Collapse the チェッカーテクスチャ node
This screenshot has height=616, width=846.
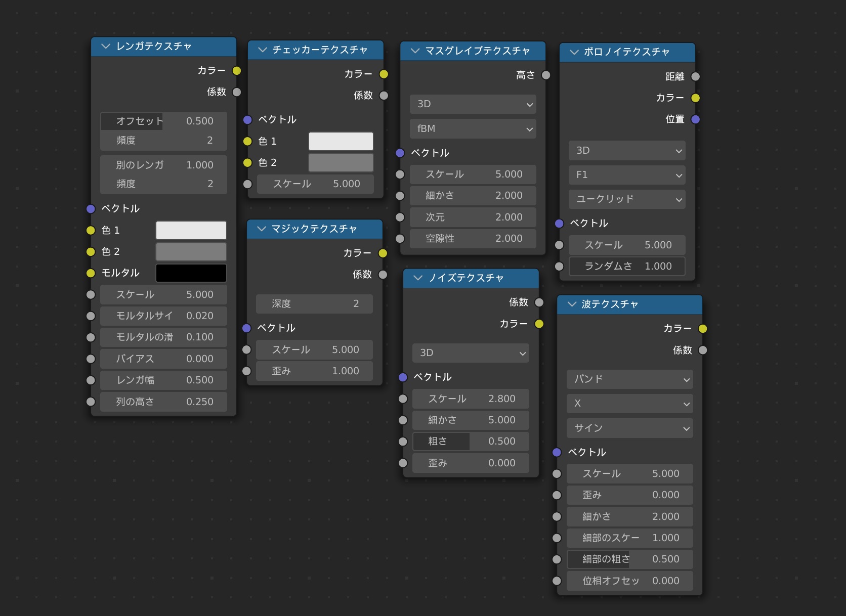[x=262, y=50]
